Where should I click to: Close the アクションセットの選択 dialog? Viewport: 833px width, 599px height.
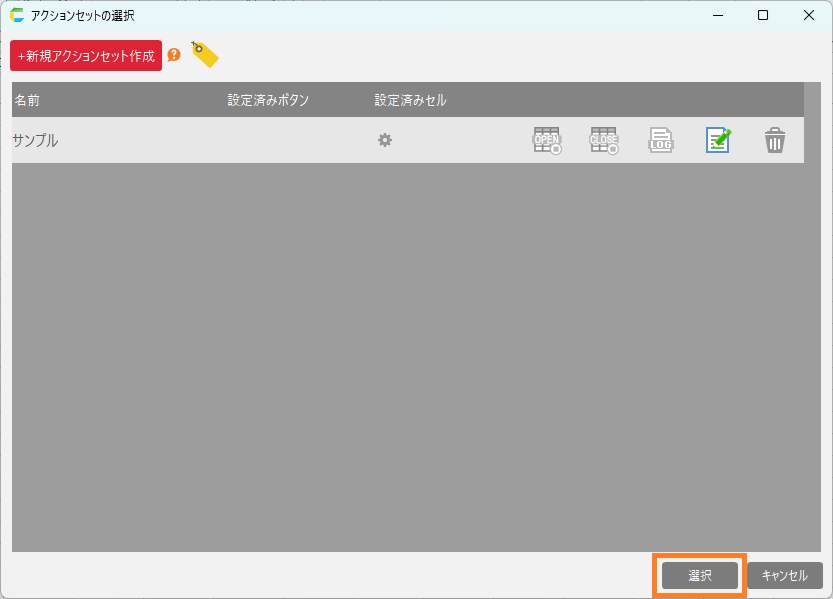tap(808, 16)
